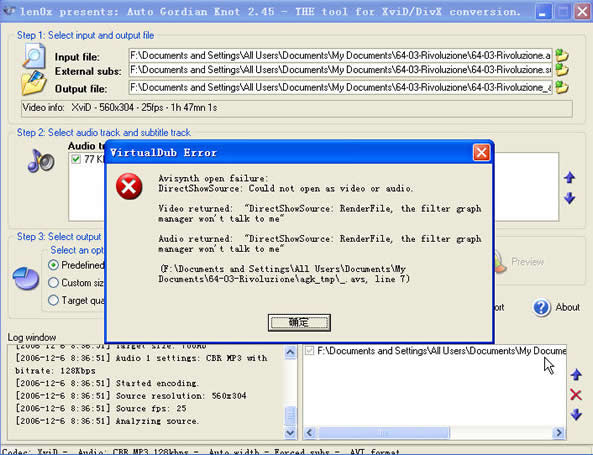
Task: Click the pie chart icon in Step 3
Action: click(26, 279)
